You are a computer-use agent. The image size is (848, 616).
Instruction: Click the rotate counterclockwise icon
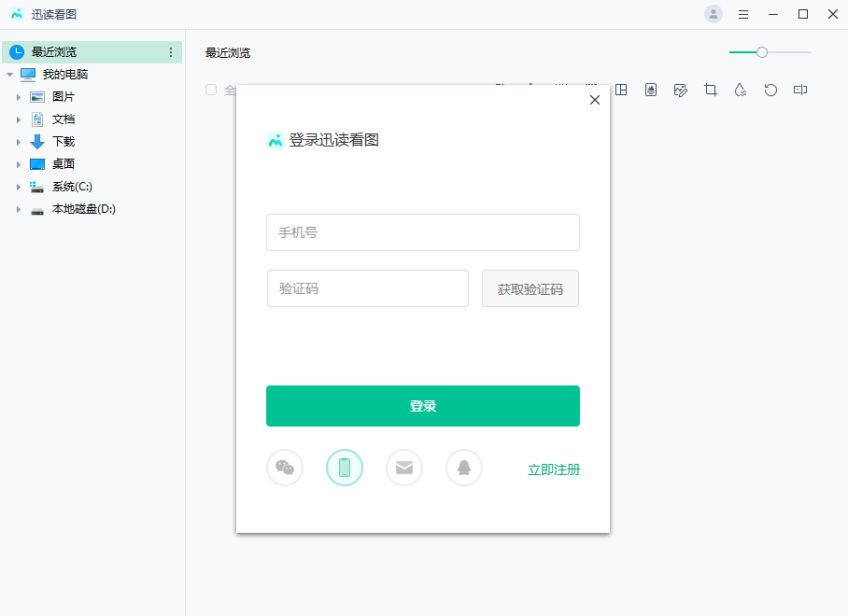click(x=770, y=90)
